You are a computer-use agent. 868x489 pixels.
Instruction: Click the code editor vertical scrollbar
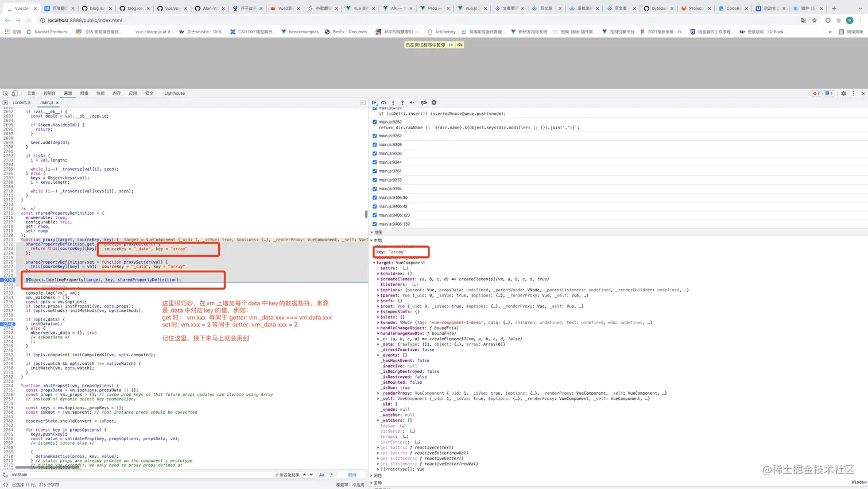click(366, 214)
